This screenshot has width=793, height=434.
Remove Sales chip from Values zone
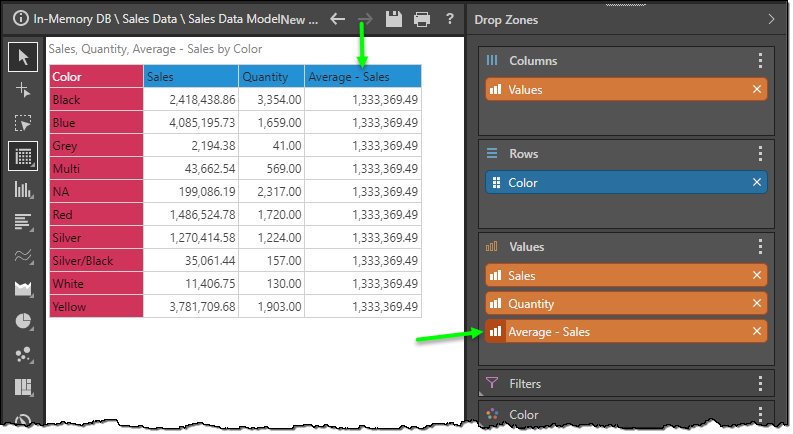(x=757, y=276)
